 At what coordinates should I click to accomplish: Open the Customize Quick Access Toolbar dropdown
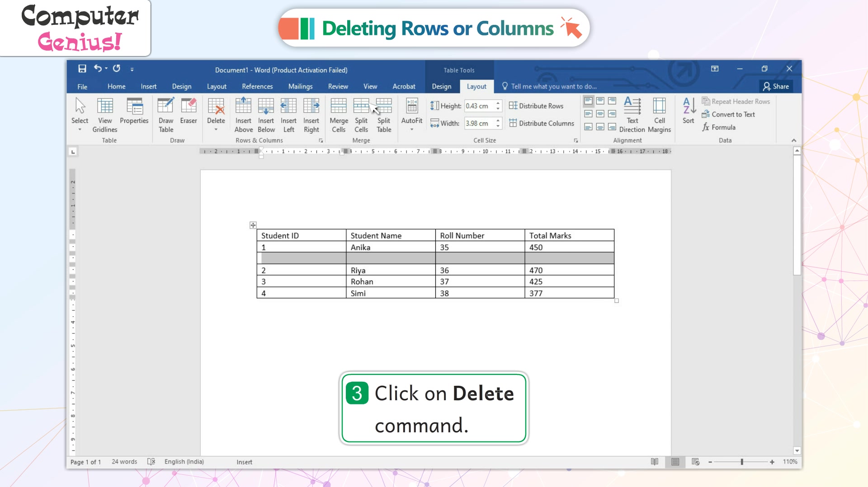point(132,69)
